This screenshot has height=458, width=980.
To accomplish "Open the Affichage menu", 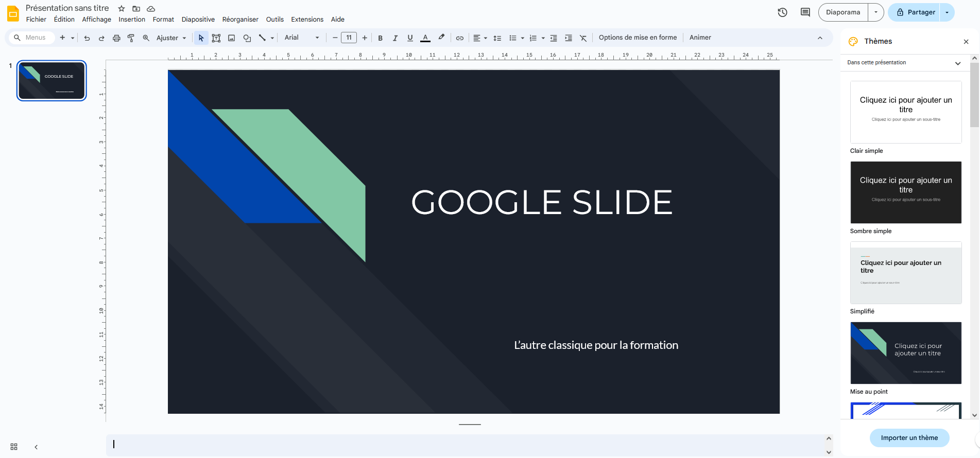I will 97,20.
